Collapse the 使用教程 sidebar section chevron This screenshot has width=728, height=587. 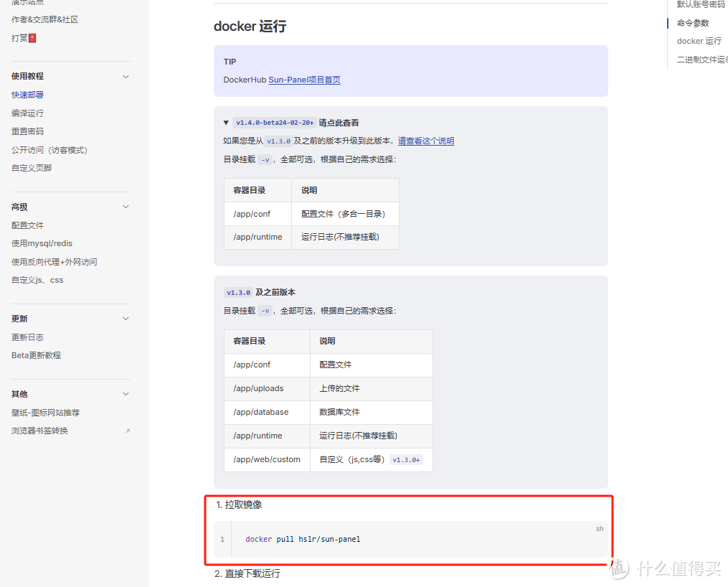(x=126, y=77)
